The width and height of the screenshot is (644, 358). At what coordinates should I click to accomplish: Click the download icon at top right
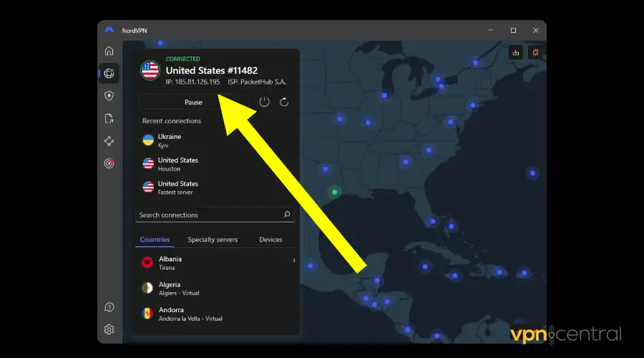[x=515, y=52]
